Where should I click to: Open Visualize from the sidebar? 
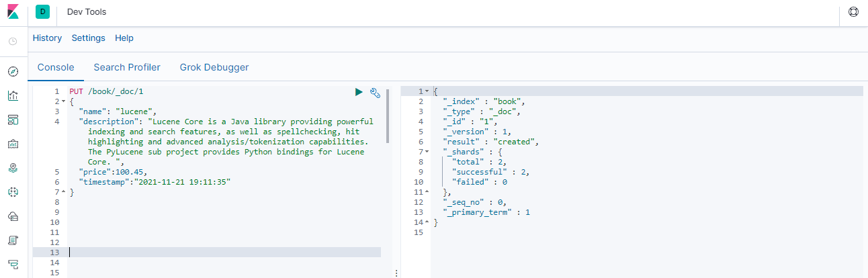click(x=13, y=95)
